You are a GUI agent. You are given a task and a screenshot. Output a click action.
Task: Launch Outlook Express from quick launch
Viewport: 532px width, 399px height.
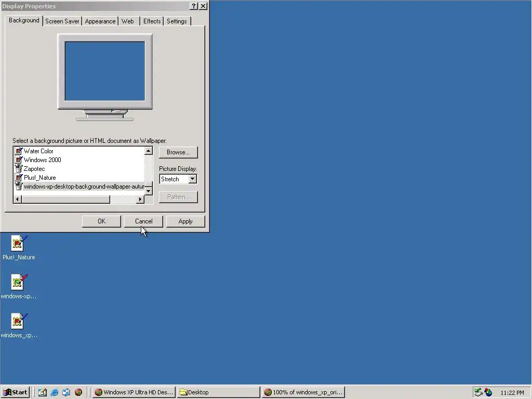pos(66,392)
